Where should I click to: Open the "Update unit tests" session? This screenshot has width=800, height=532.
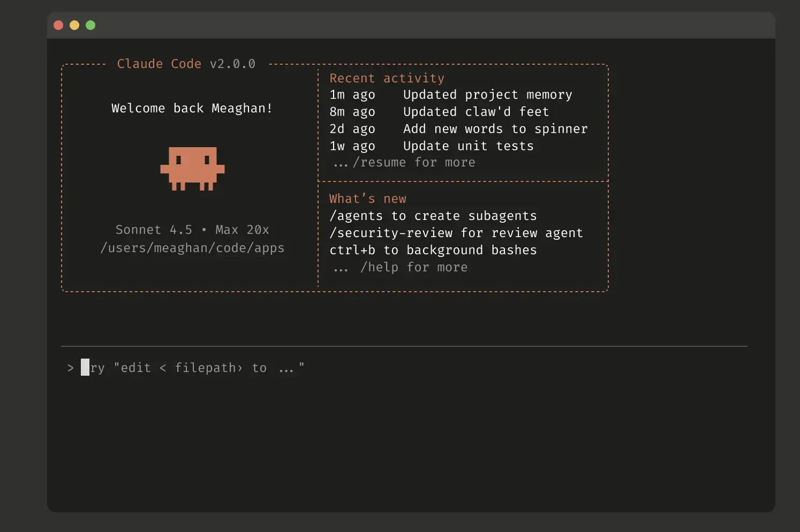pyautogui.click(x=468, y=146)
